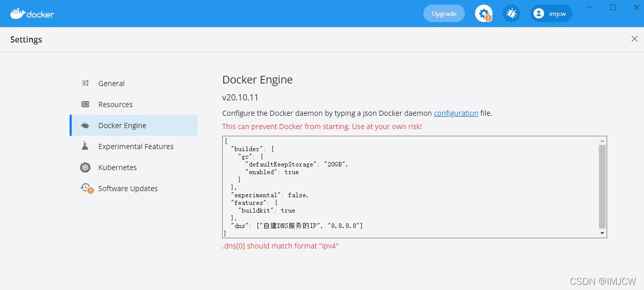Open the General settings tab

[x=134, y=84]
